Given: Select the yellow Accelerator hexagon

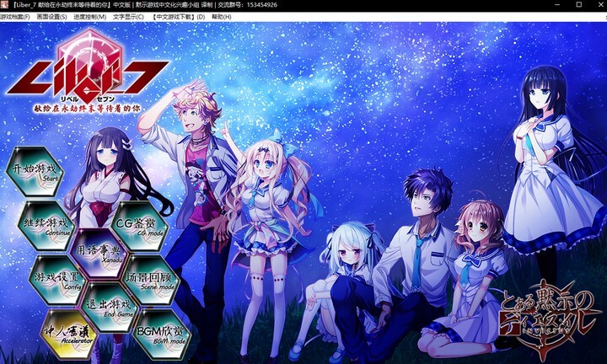Looking at the screenshot, I should pyautogui.click(x=69, y=335).
